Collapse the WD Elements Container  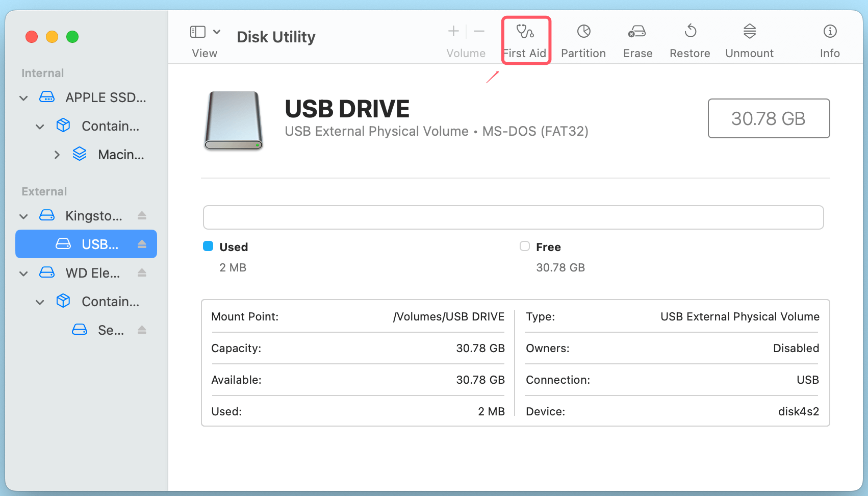(x=40, y=301)
